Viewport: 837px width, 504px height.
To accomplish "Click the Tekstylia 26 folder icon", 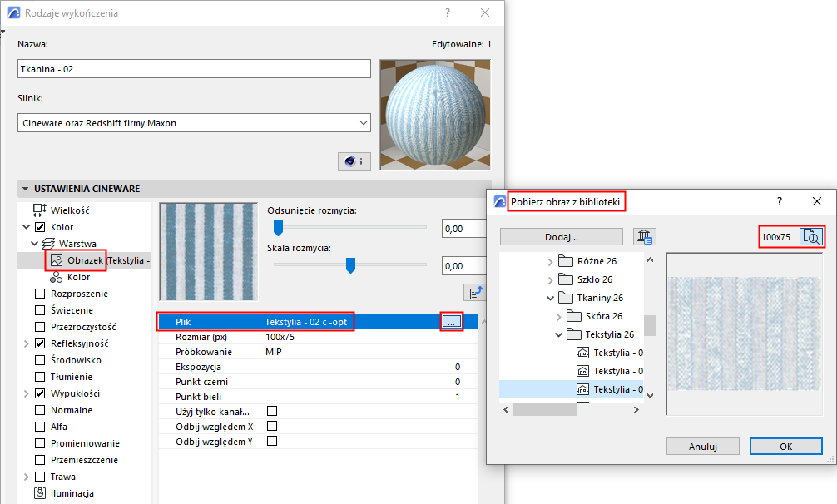I will (574, 334).
